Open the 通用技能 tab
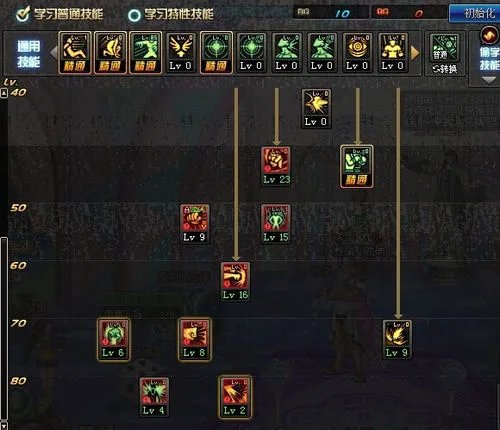This screenshot has height=430, width=500. [29, 54]
